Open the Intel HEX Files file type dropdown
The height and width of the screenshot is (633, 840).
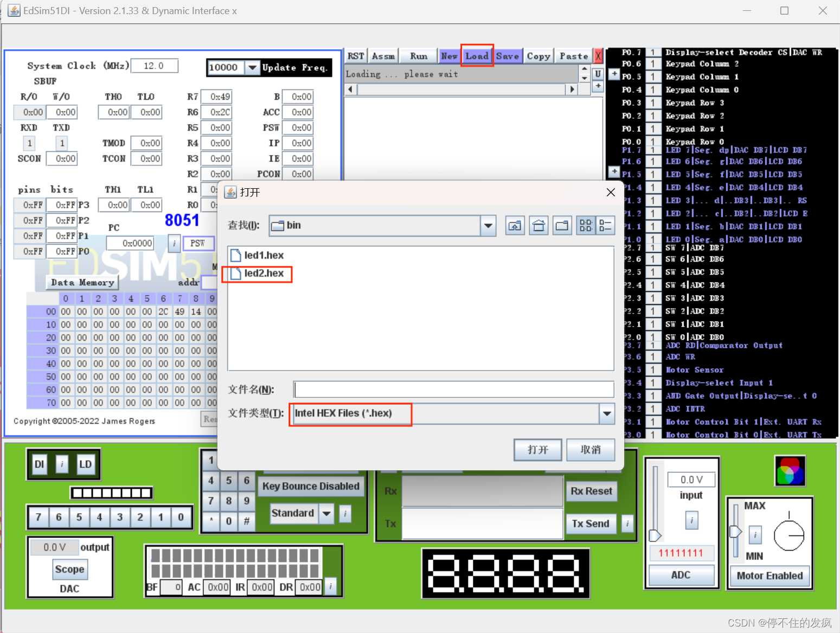606,414
